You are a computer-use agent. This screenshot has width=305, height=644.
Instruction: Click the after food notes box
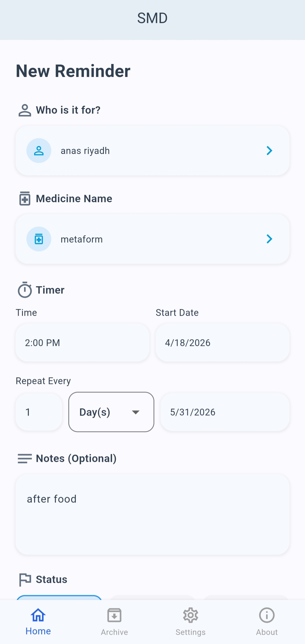click(x=152, y=514)
